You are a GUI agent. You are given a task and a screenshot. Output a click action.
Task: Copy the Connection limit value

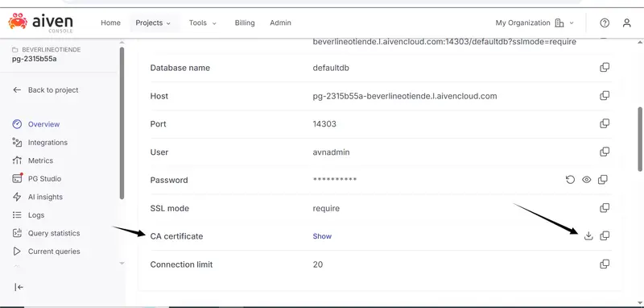coord(605,264)
